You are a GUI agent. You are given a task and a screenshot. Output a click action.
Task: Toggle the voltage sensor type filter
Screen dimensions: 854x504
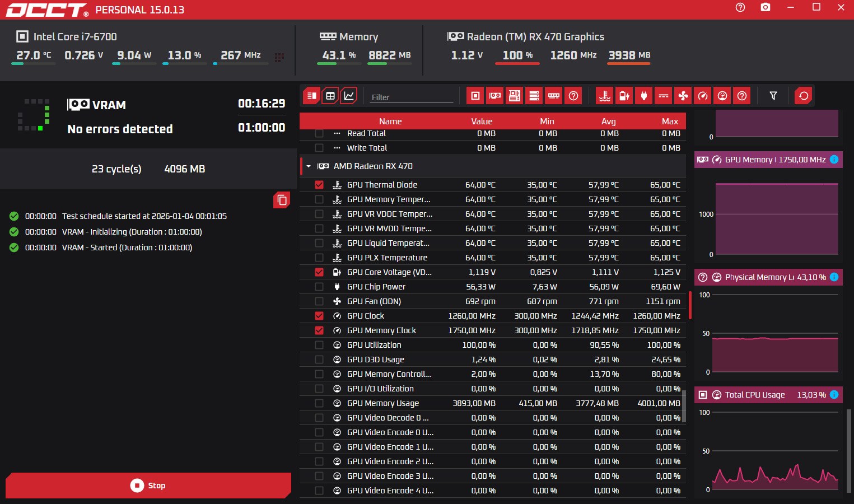click(624, 96)
